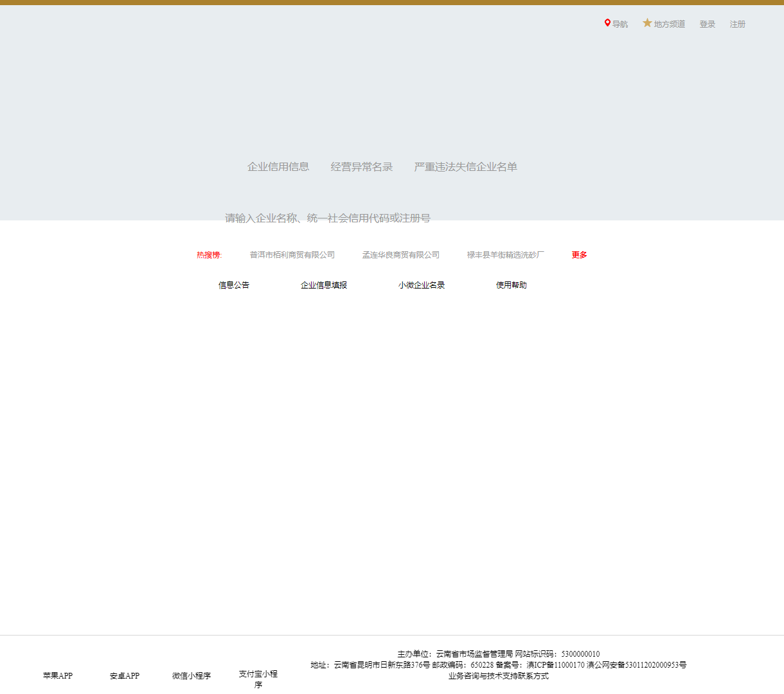The width and height of the screenshot is (784, 694).
Task: Open the 企业信息填报 section
Action: point(324,285)
